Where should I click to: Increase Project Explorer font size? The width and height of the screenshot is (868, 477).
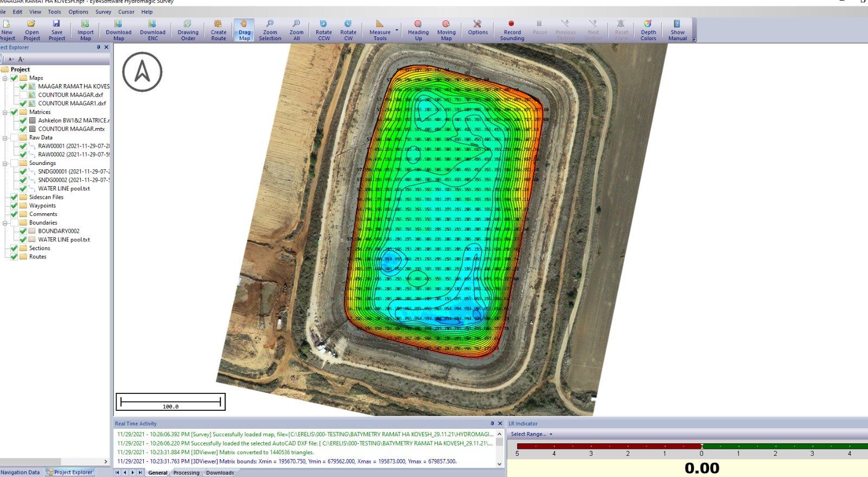click(x=21, y=59)
